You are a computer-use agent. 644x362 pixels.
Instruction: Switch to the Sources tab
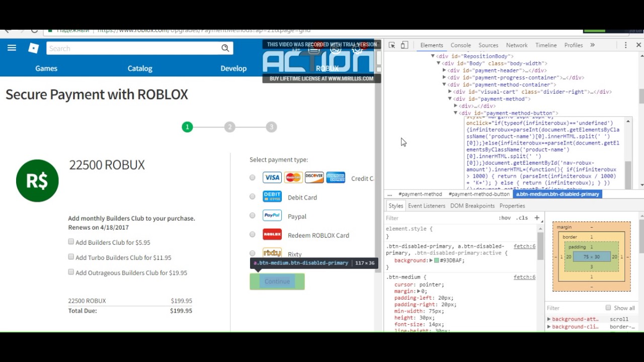pyautogui.click(x=489, y=45)
